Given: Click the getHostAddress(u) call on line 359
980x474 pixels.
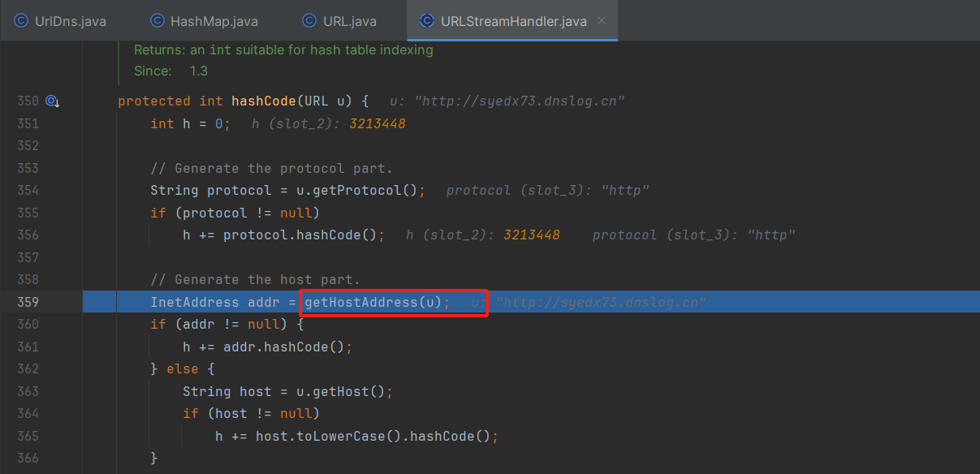Looking at the screenshot, I should 373,302.
